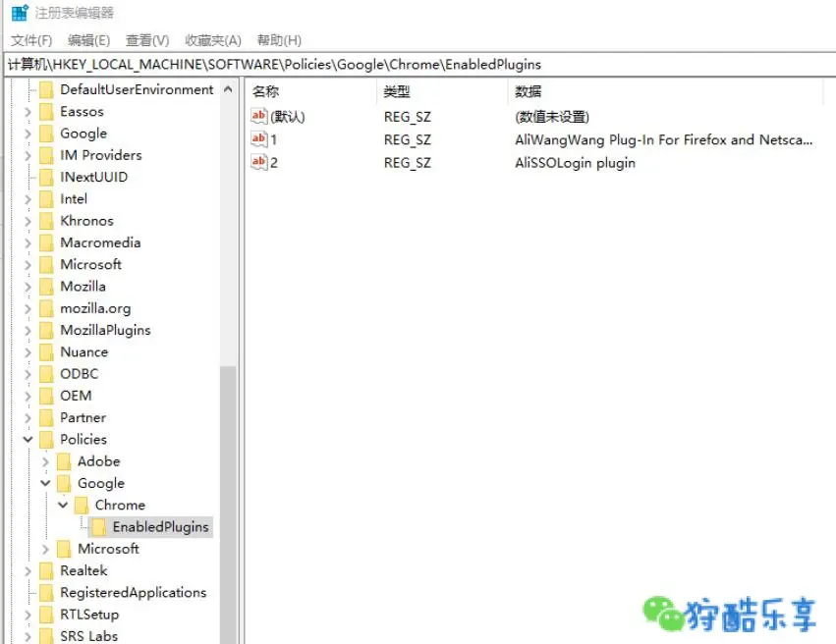
Task: Expand the top-level Google tree node
Action: click(28, 134)
